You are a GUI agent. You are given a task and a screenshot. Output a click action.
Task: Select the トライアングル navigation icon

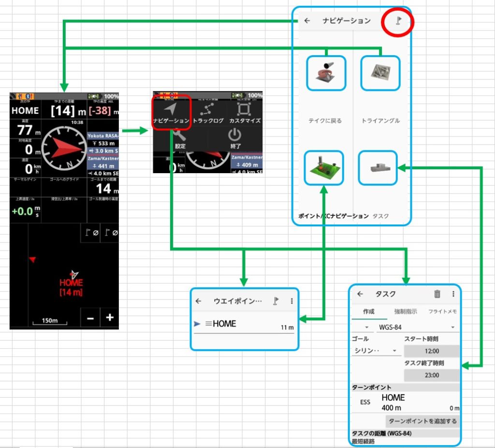coord(380,73)
